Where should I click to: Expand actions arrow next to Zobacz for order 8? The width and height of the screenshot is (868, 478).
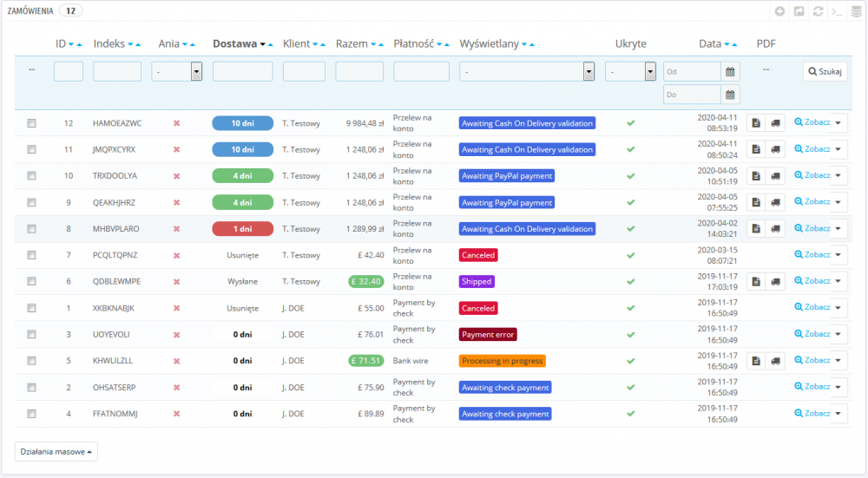pyautogui.click(x=838, y=228)
